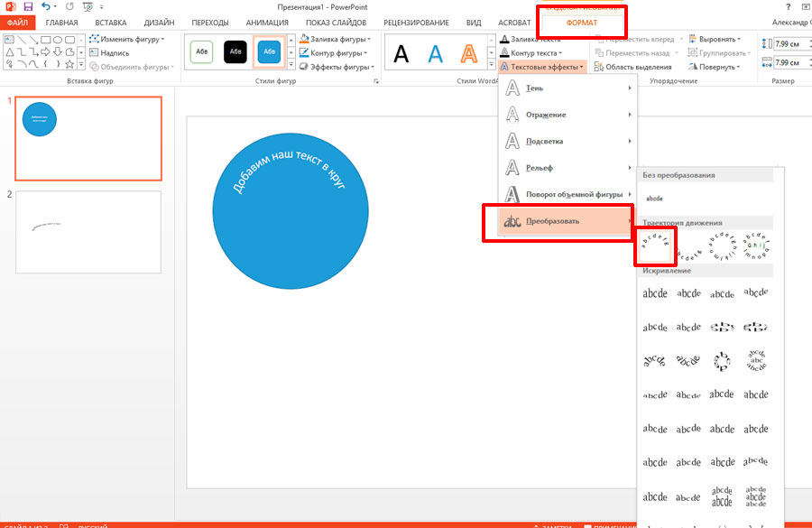Pick the rounded rectangle shape in the gallery

(x=69, y=40)
